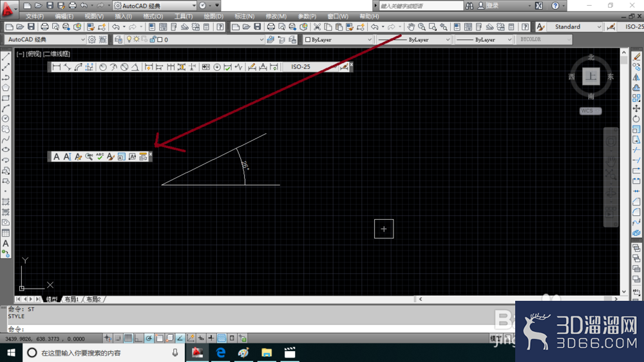Image resolution: width=644 pixels, height=362 pixels.
Task: Select the Center Mark tool
Action: click(x=217, y=67)
